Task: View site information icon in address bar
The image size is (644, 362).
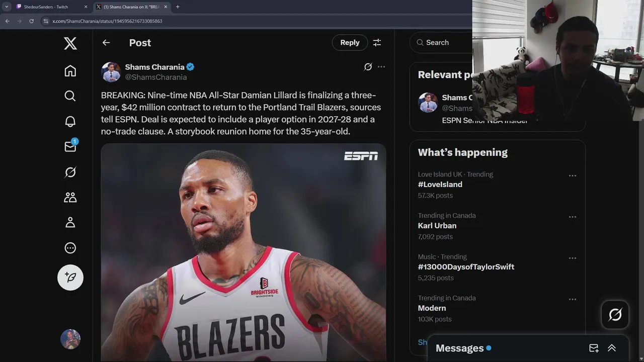Action: point(46,21)
